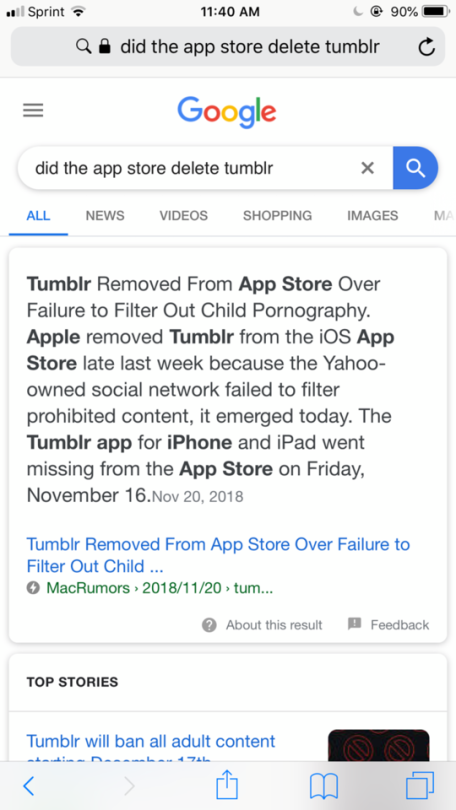Select the Images results tab

(x=372, y=215)
